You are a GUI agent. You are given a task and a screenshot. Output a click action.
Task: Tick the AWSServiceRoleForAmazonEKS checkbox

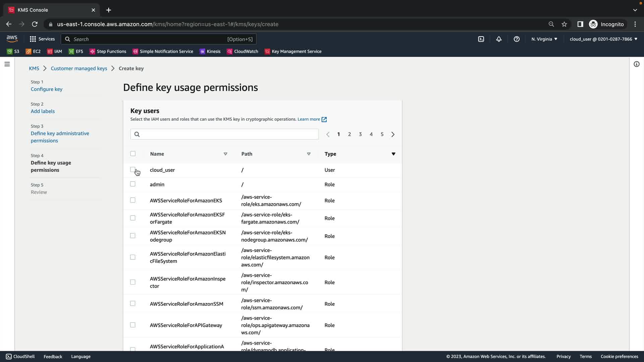click(x=133, y=200)
